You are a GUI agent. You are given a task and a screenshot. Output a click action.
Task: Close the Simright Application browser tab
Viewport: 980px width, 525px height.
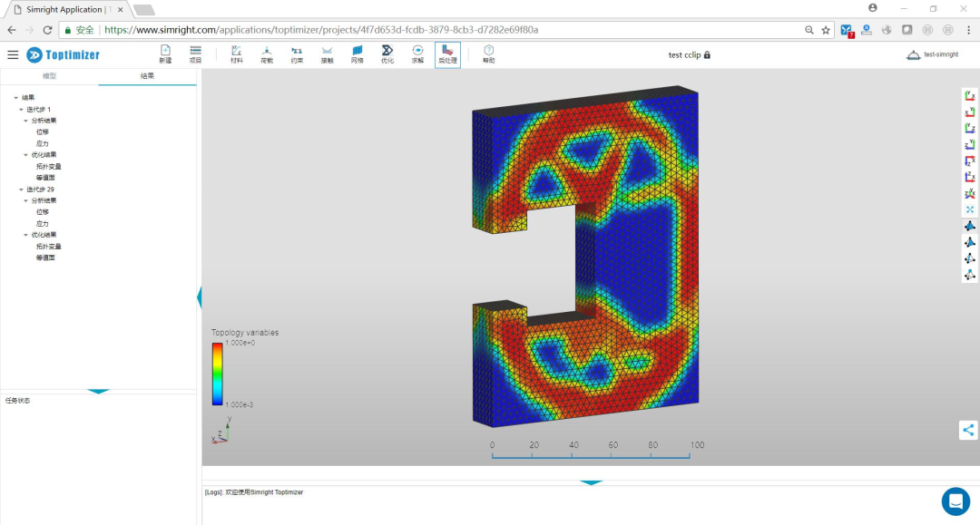[120, 10]
